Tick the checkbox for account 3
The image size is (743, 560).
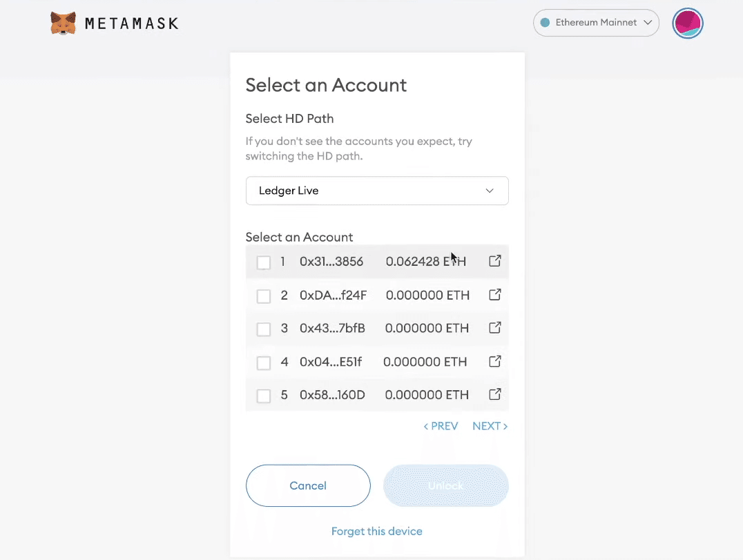pos(263,329)
